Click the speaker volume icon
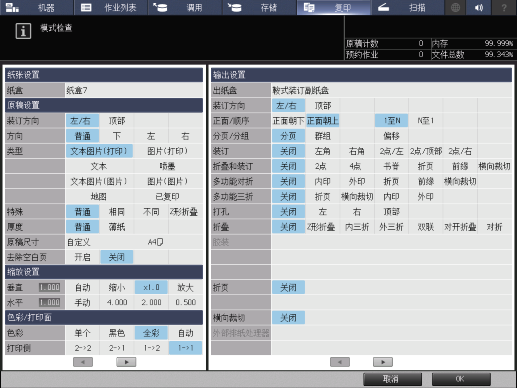 [479, 7]
